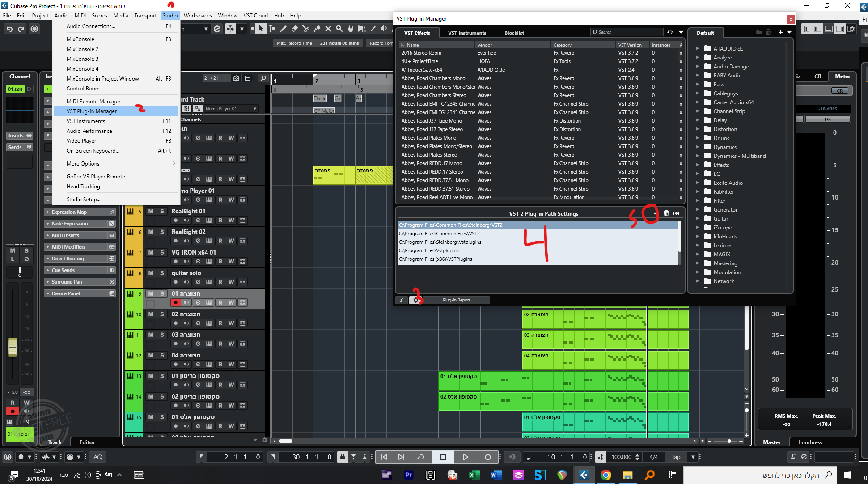
Task: Select the Range Selection tool
Action: 272,29
